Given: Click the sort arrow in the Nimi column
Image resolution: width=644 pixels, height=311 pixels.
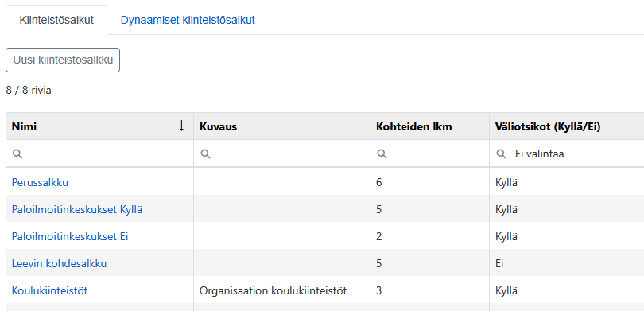Looking at the screenshot, I should (x=181, y=126).
